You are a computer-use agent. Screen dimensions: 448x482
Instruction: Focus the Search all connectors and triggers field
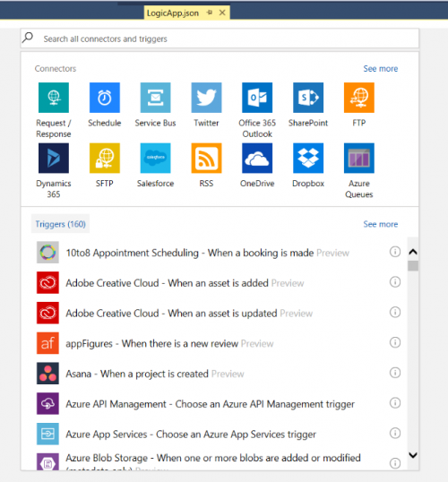[220, 39]
